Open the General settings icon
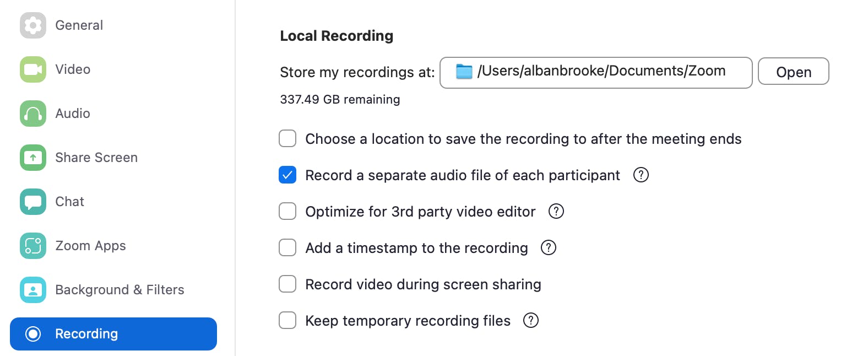 [32, 25]
